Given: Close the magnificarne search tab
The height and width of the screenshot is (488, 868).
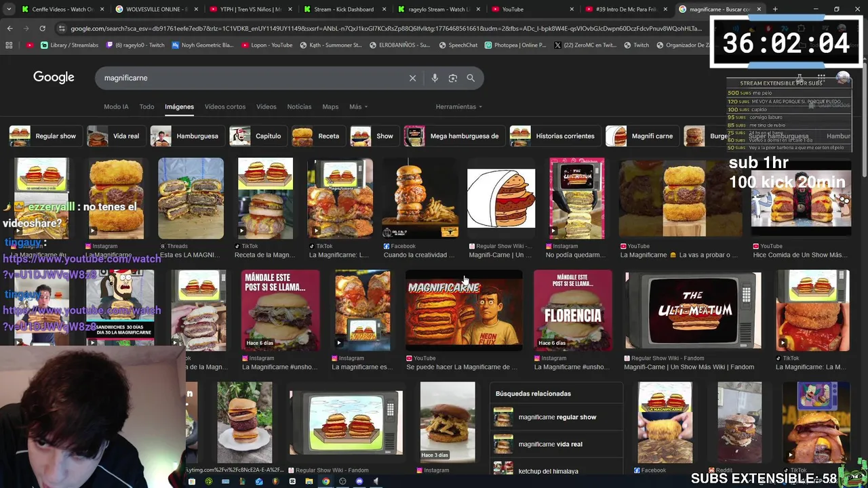Looking at the screenshot, I should coord(759,9).
